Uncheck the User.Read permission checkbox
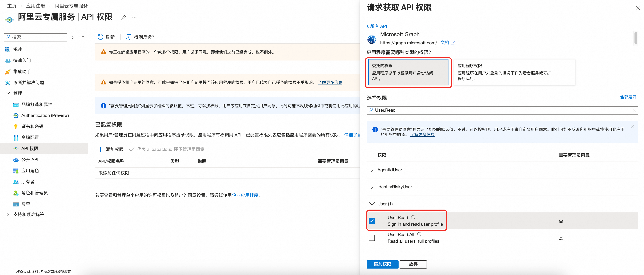This screenshot has width=644, height=275. (372, 221)
